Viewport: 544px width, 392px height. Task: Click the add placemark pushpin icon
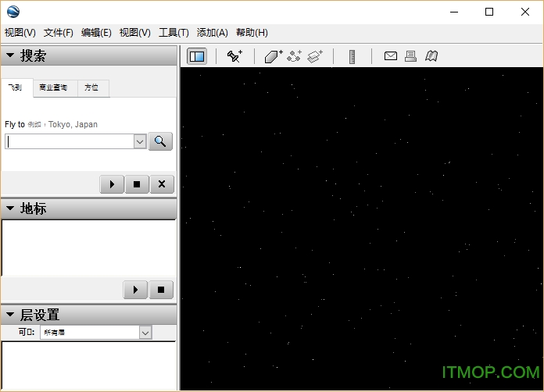coord(234,56)
